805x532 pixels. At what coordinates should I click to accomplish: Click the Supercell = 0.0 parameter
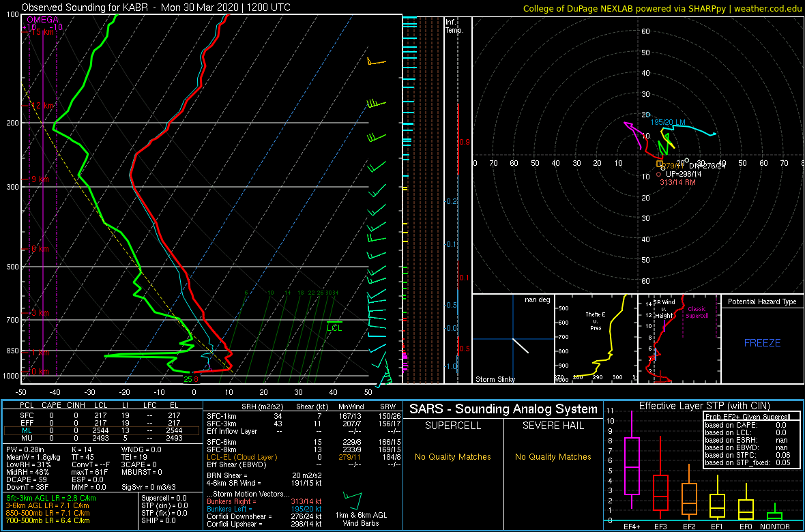coord(164,498)
